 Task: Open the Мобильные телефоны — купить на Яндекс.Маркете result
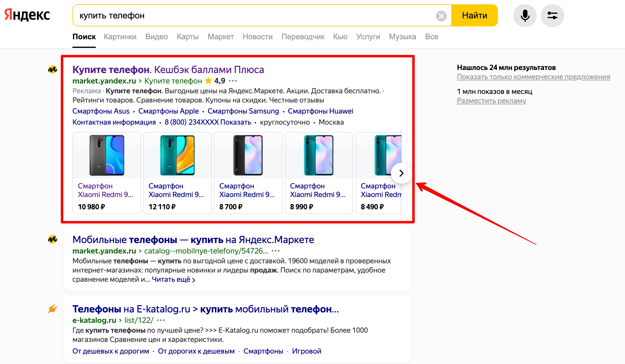[193, 240]
